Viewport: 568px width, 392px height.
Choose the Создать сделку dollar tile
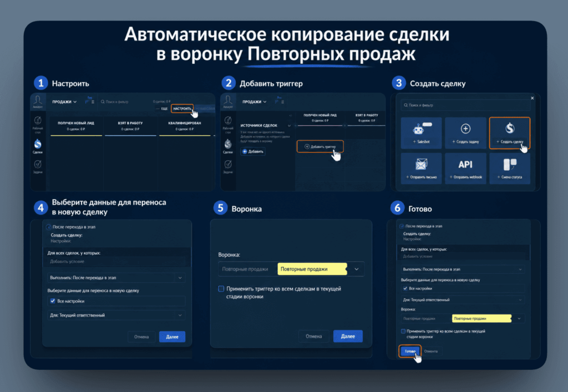click(510, 133)
